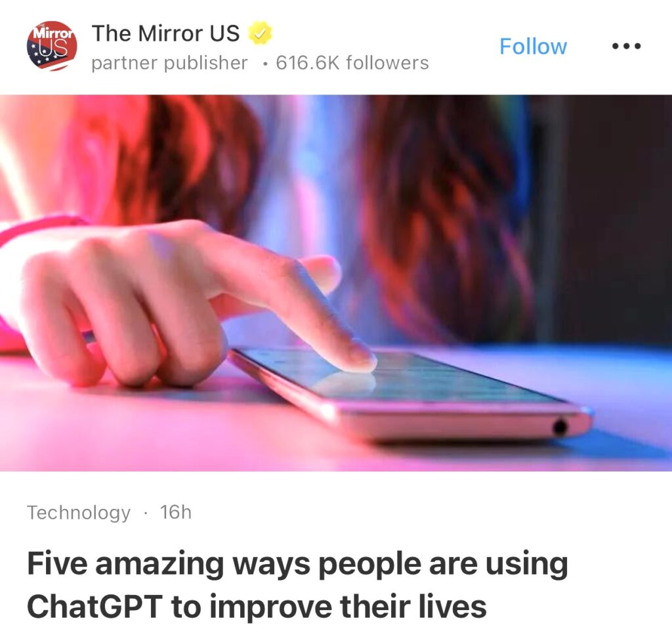
Task: View the 616.6K followers count
Action: coord(352,63)
